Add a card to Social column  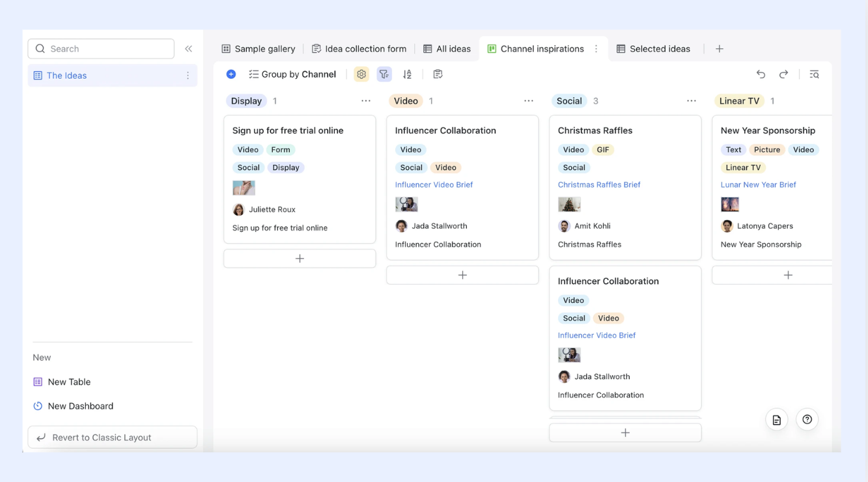click(x=625, y=432)
